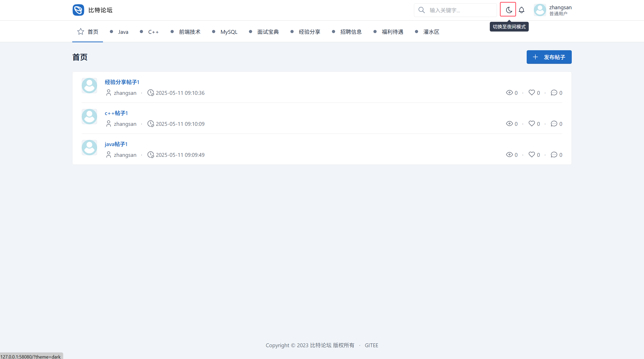Screen dimensions: 644x359
Task: Click the search magnifier icon
Action: (421, 10)
